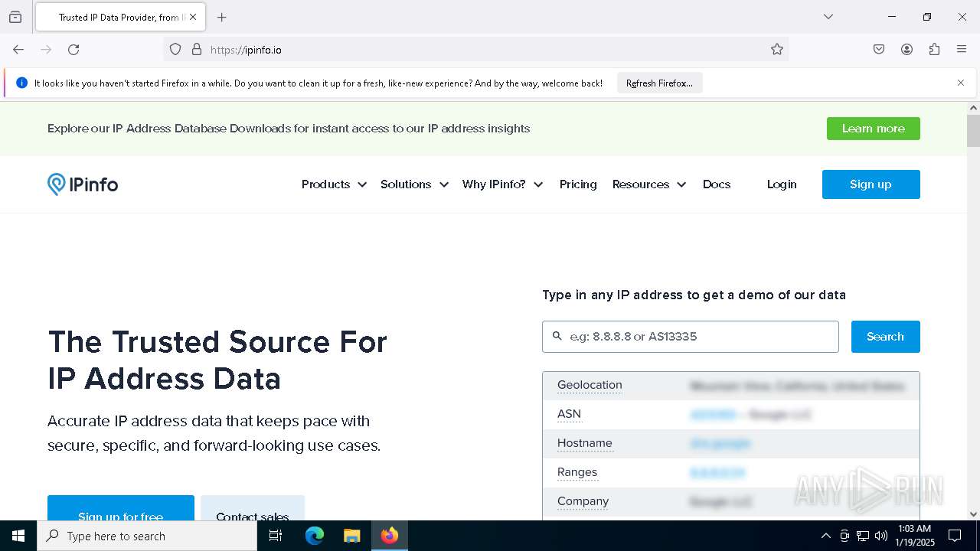The image size is (980, 551).
Task: Click the Company row label
Action: click(583, 501)
